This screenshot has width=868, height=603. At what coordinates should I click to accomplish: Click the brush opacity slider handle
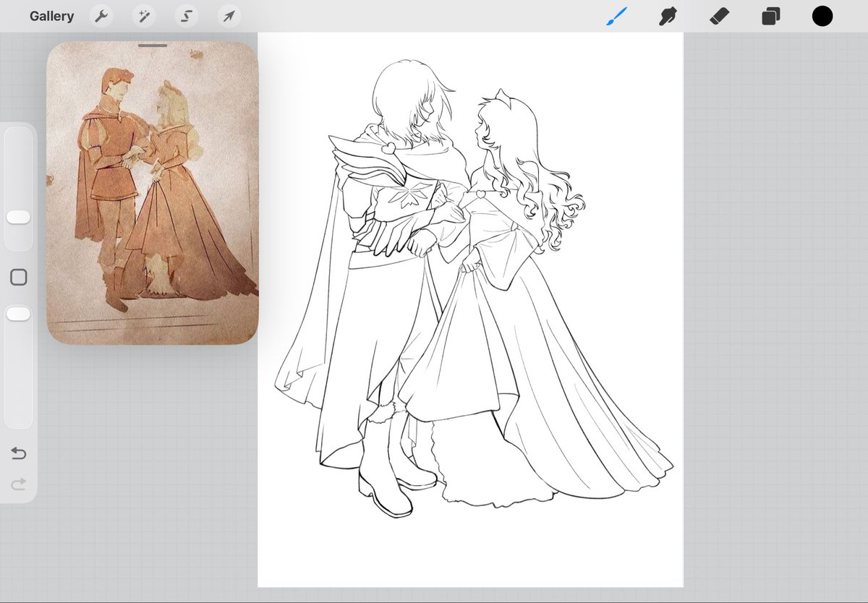(x=18, y=314)
